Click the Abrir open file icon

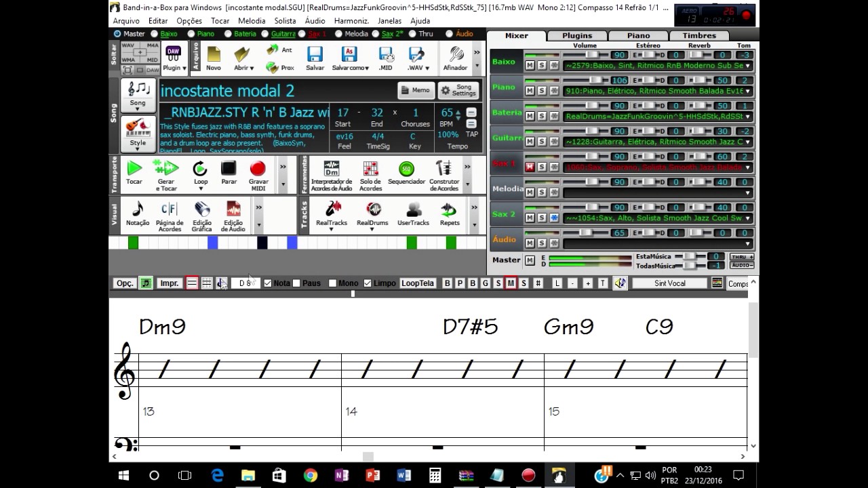tap(243, 59)
